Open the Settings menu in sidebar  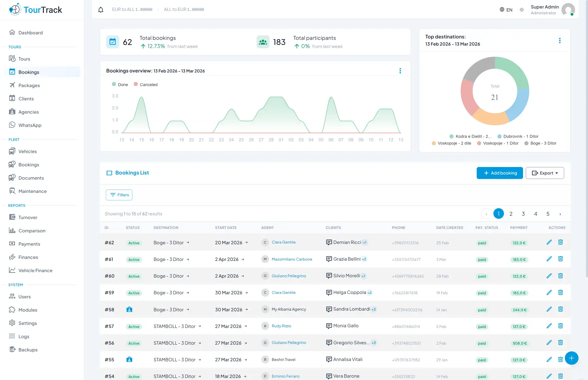(28, 323)
